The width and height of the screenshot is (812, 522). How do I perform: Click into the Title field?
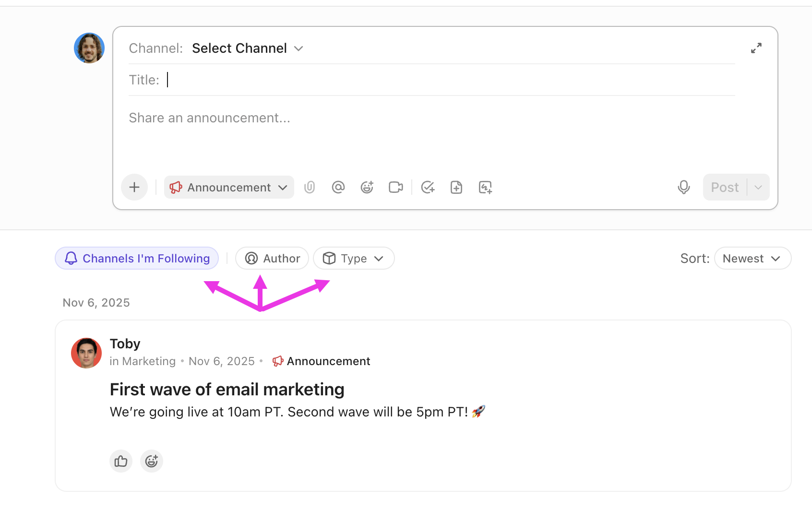(432, 80)
